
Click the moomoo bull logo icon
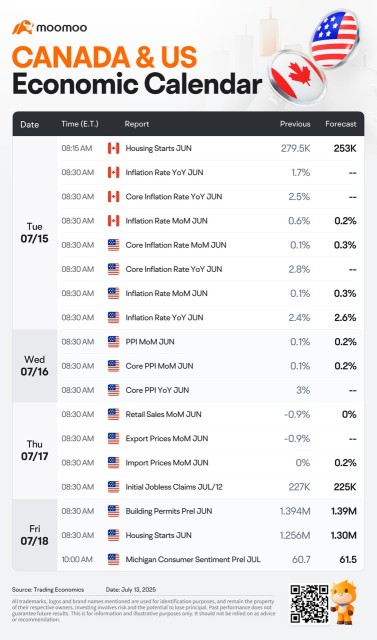click(x=22, y=28)
